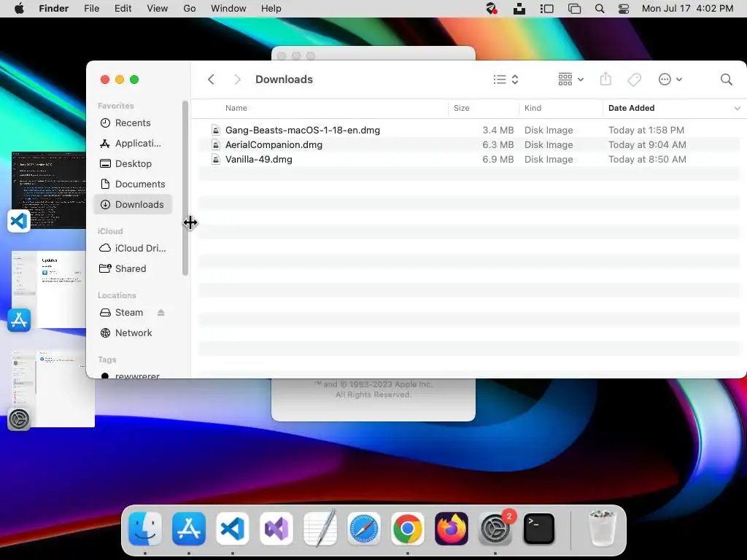Select Downloads in sidebar
The height and width of the screenshot is (560, 747).
pos(133,205)
